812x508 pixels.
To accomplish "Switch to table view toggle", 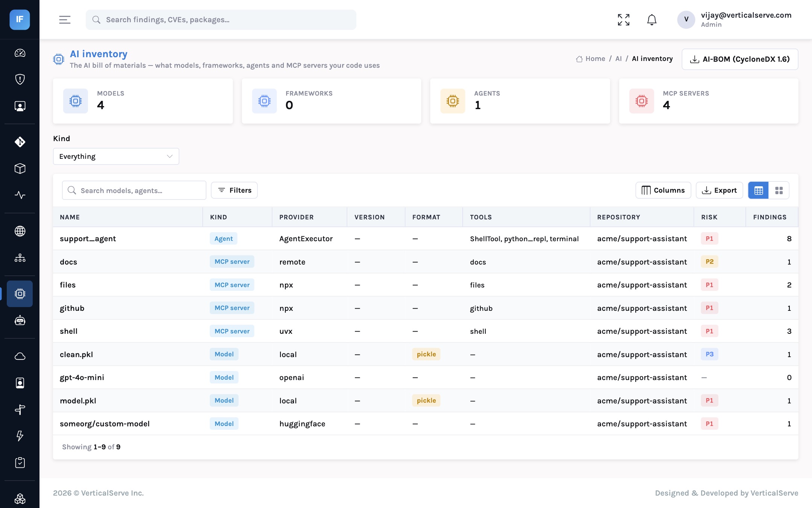I will [759, 190].
